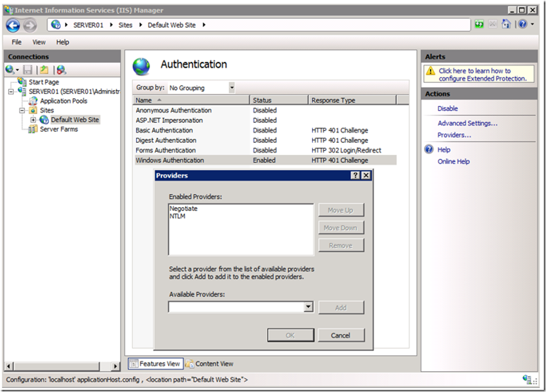Open the File menu

[17, 42]
